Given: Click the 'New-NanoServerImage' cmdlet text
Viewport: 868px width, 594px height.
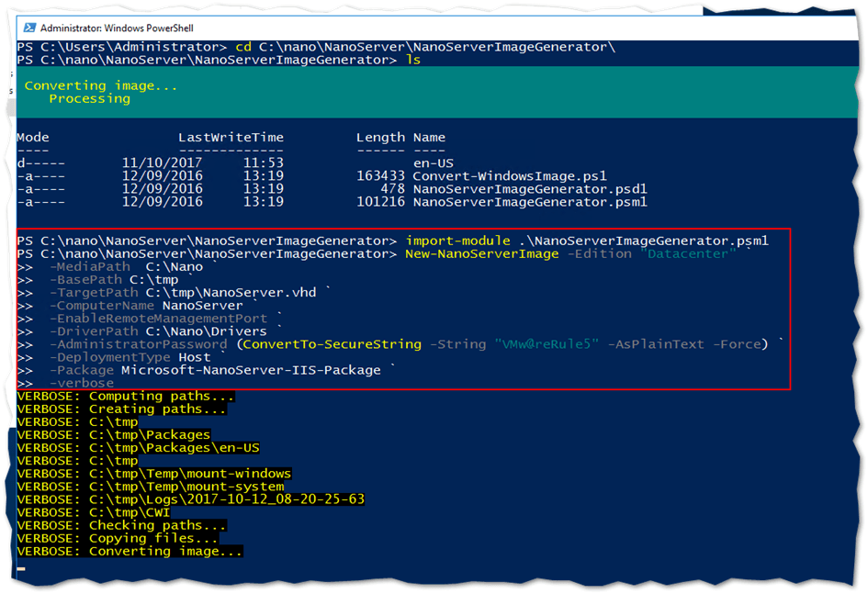Looking at the screenshot, I should point(481,254).
